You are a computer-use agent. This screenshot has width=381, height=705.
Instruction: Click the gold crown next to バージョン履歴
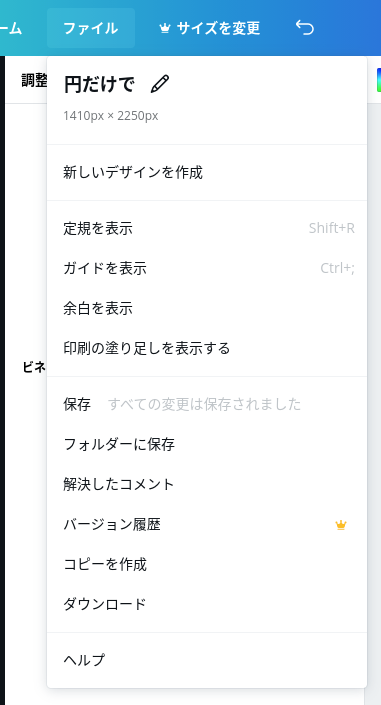[341, 525]
